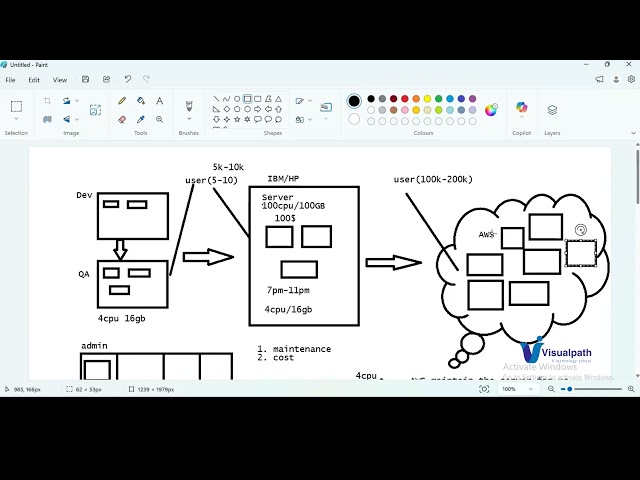Click the zoom slider handle

point(569,389)
